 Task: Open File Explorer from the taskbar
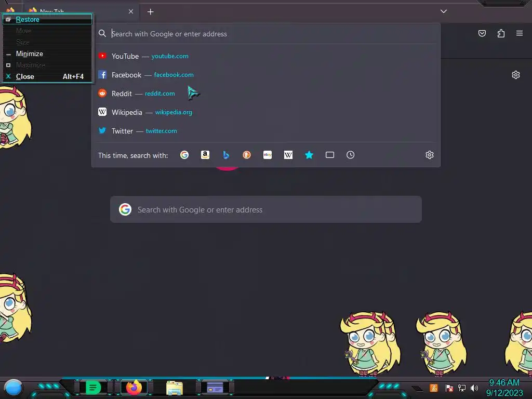pos(175,388)
